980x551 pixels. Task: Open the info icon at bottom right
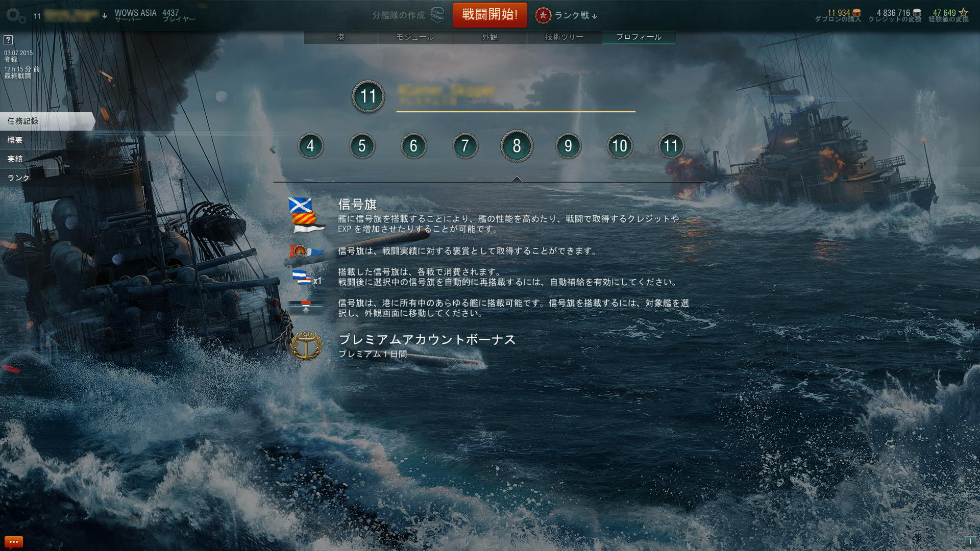970,541
